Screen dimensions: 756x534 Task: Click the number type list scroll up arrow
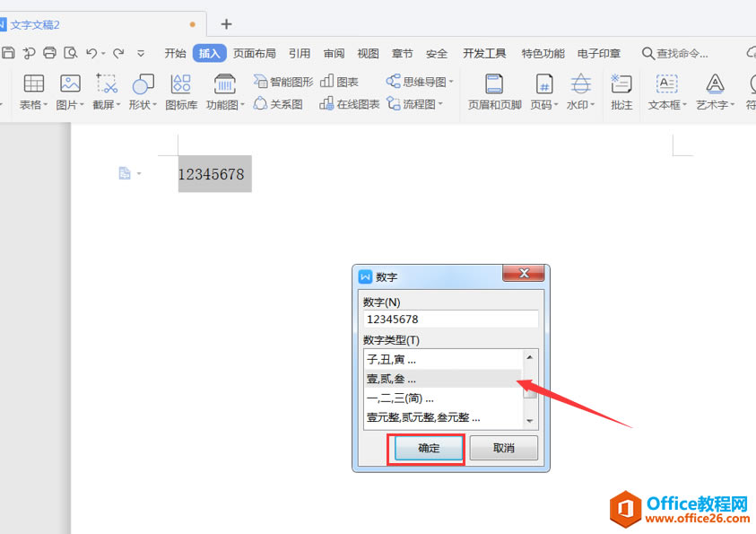530,357
